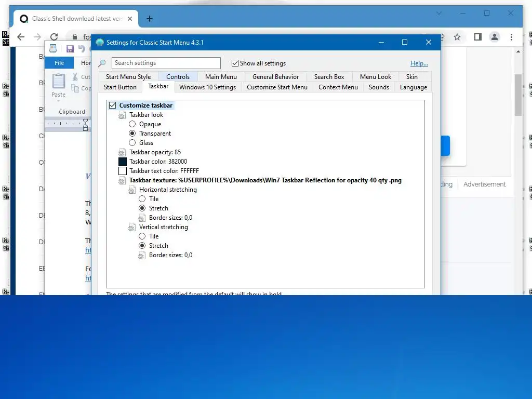Go forward in the browser
532x399 pixels.
coord(37,37)
